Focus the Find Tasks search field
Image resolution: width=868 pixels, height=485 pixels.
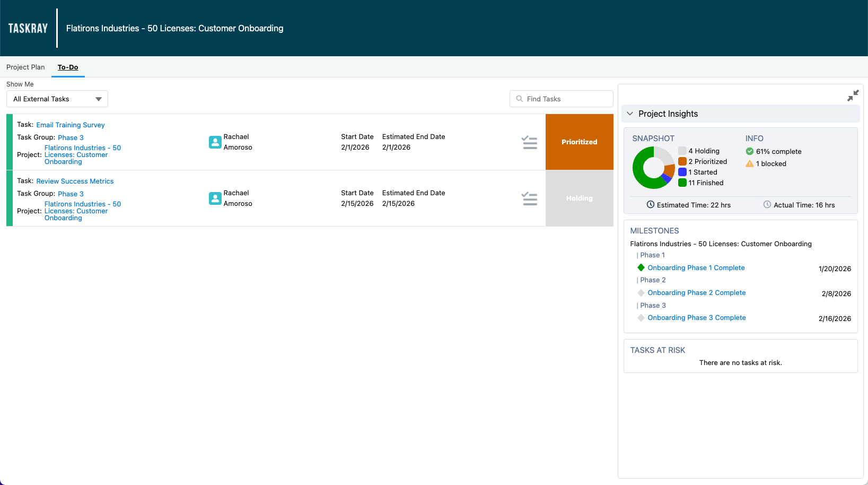(x=562, y=99)
